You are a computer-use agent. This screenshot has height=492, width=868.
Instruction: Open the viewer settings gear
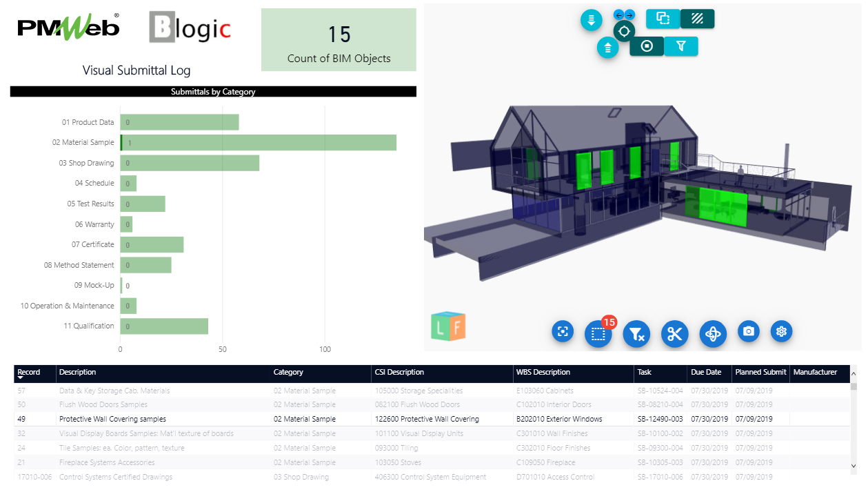coord(781,332)
